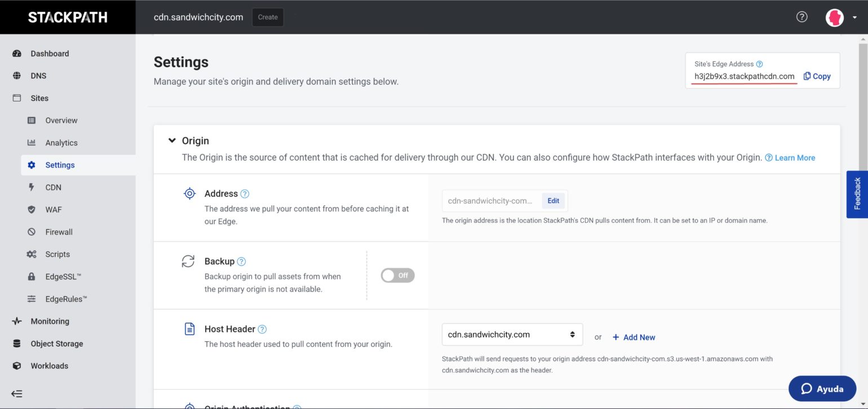Open the Ayuda chat button
The image size is (868, 409).
pos(822,389)
